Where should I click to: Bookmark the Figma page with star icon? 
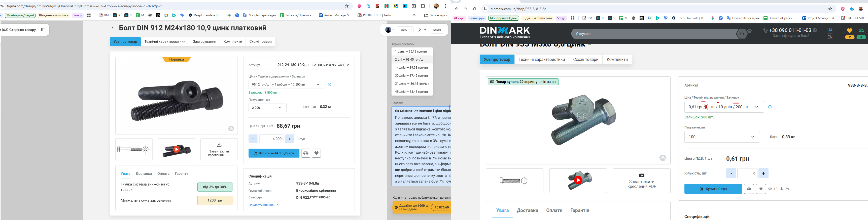[347, 6]
